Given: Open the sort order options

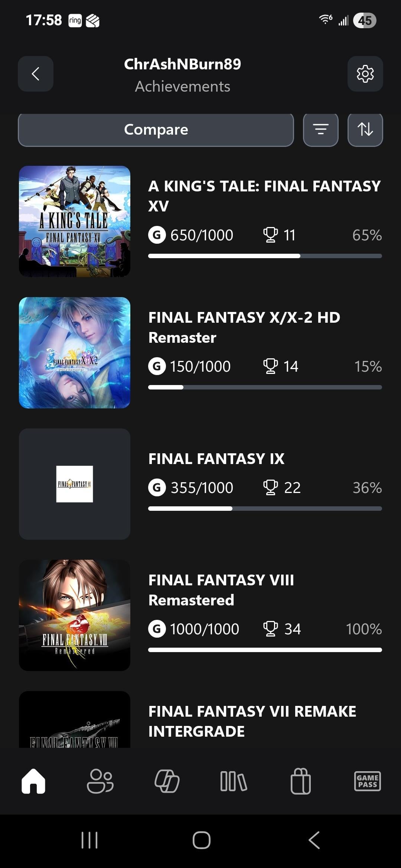Looking at the screenshot, I should pos(365,129).
